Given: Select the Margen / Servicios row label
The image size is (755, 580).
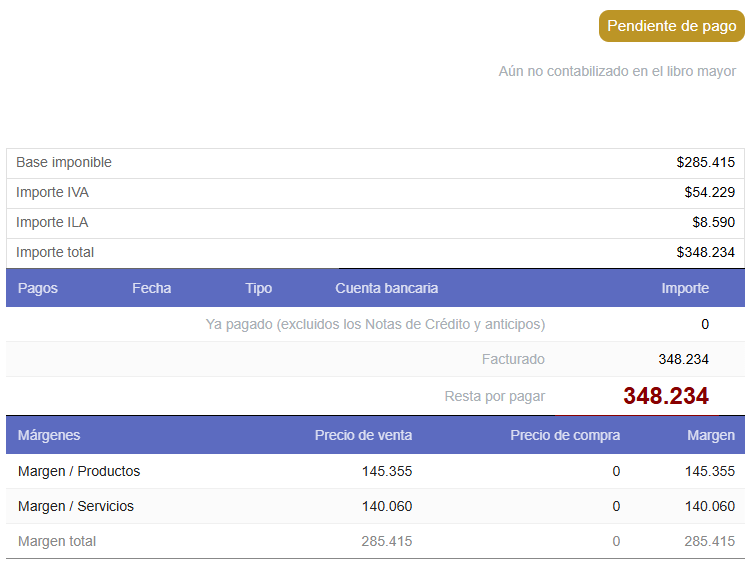Looking at the screenshot, I should click(76, 506).
